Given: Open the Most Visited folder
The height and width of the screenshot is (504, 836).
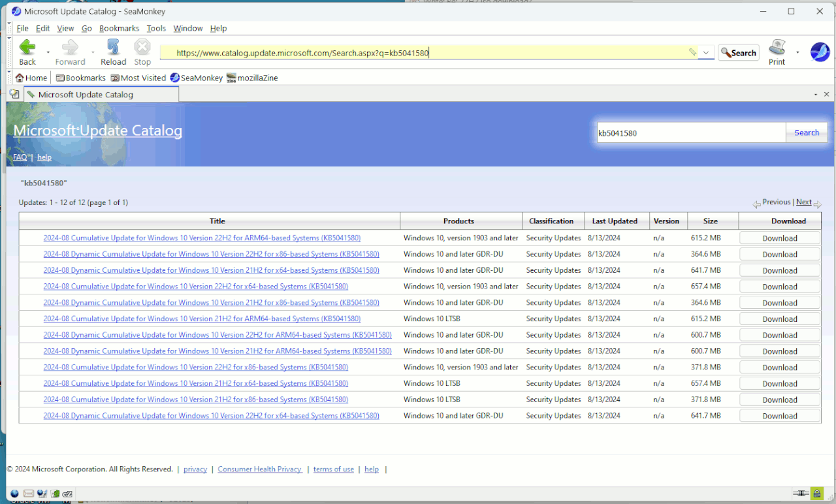Looking at the screenshot, I should coord(138,78).
